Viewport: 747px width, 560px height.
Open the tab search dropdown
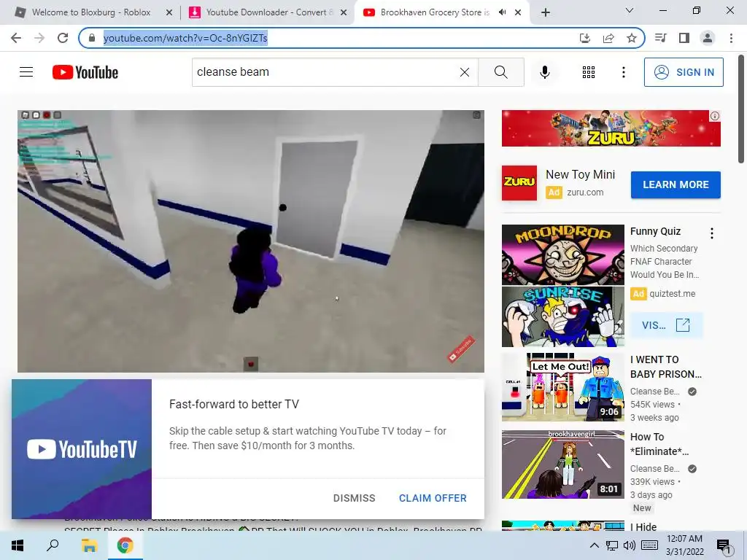(630, 10)
